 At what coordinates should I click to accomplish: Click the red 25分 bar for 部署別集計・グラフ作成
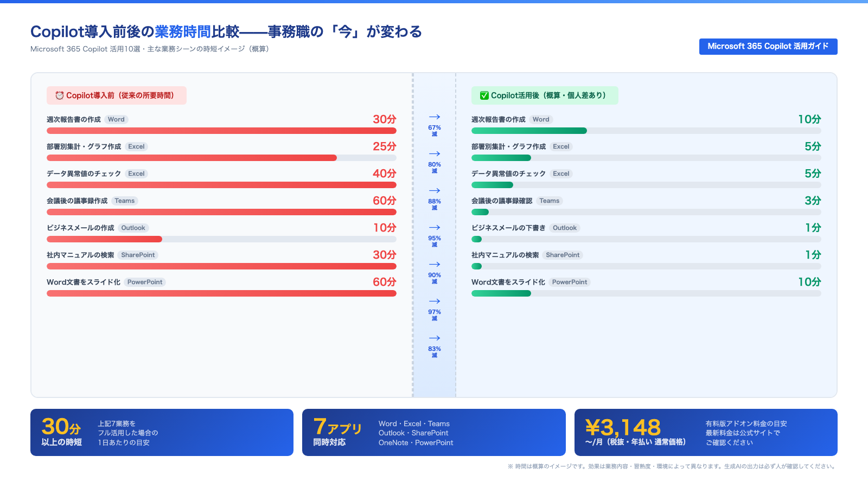192,158
